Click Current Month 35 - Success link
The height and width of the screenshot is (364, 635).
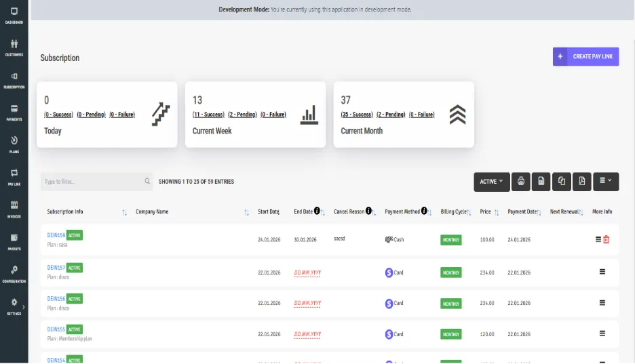[x=356, y=115]
